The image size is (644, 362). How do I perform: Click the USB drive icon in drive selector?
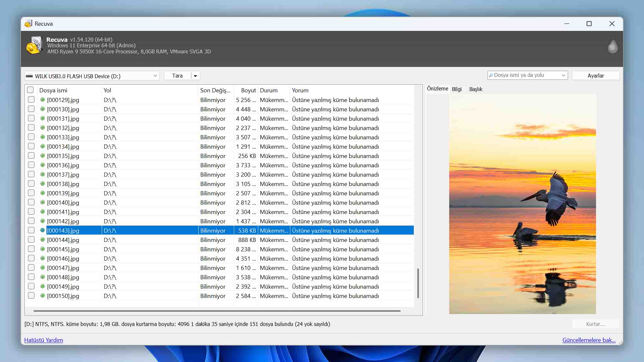click(29, 76)
